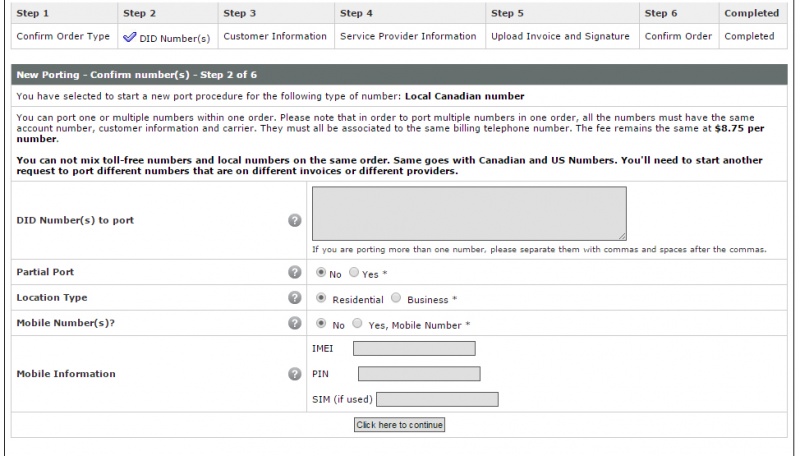The height and width of the screenshot is (456, 800).
Task: Click into the PIN field
Action: (419, 374)
